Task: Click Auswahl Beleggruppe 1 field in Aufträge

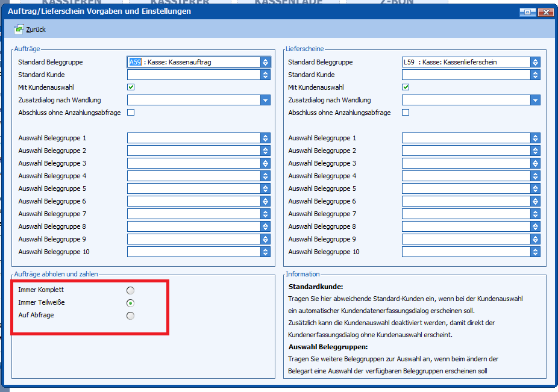Action: point(193,138)
